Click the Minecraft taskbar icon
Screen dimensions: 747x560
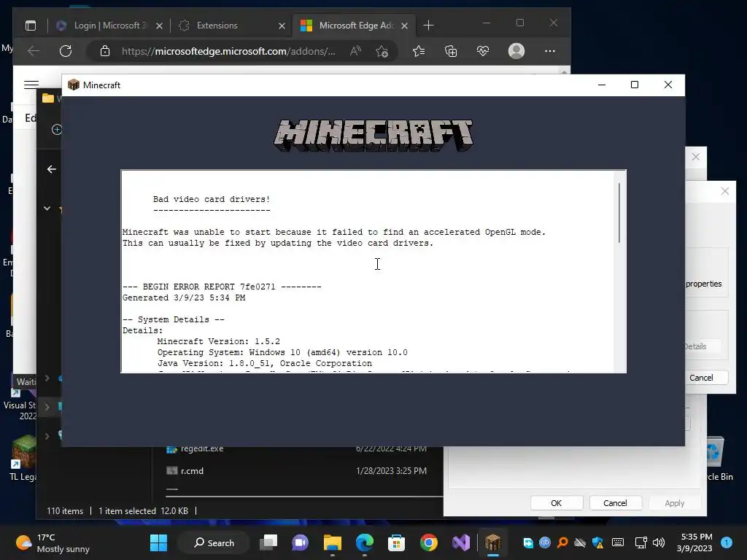tap(492, 542)
